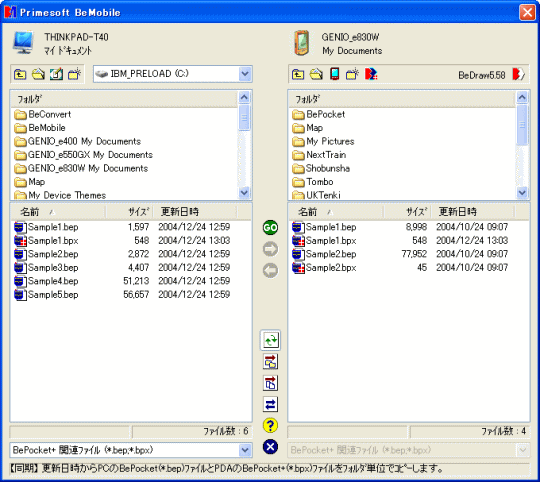Click the open folder icon in PC toolbar
This screenshot has height=482, width=540.
click(38, 74)
